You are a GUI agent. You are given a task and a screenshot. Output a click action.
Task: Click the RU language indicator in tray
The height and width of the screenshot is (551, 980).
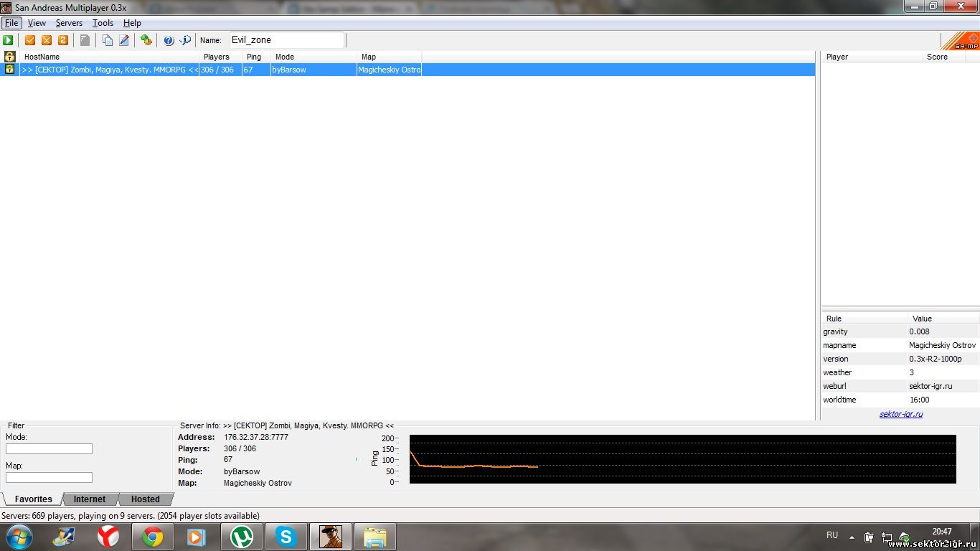[832, 535]
